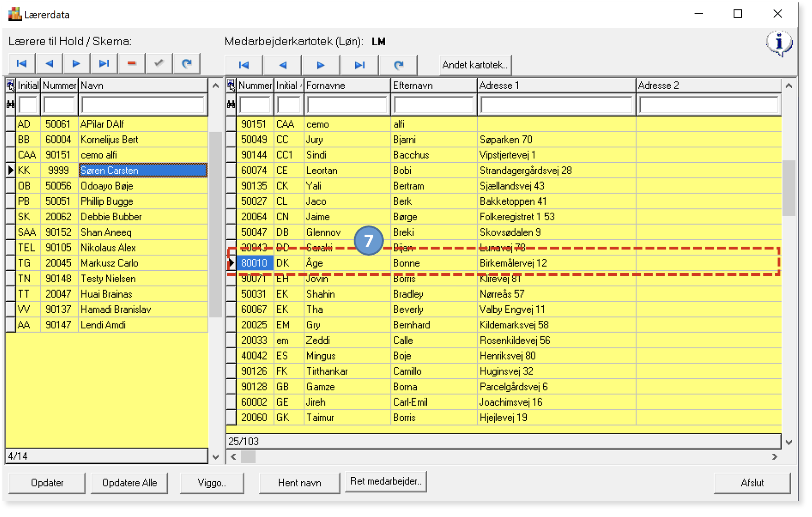812x517 pixels.
Task: Click Andet kartotek button
Action: pos(475,65)
